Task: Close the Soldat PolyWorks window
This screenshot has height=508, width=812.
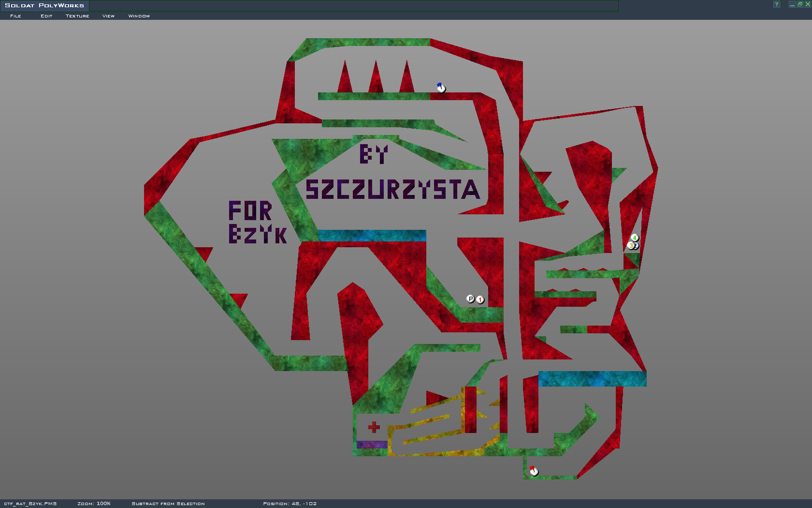Action: point(807,4)
